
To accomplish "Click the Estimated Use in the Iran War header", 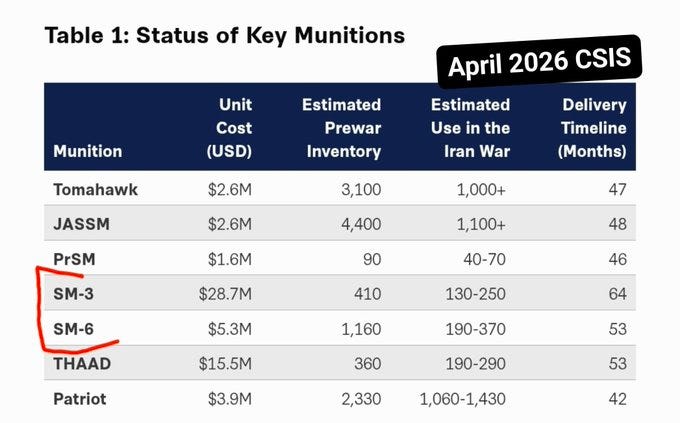I will [x=471, y=128].
